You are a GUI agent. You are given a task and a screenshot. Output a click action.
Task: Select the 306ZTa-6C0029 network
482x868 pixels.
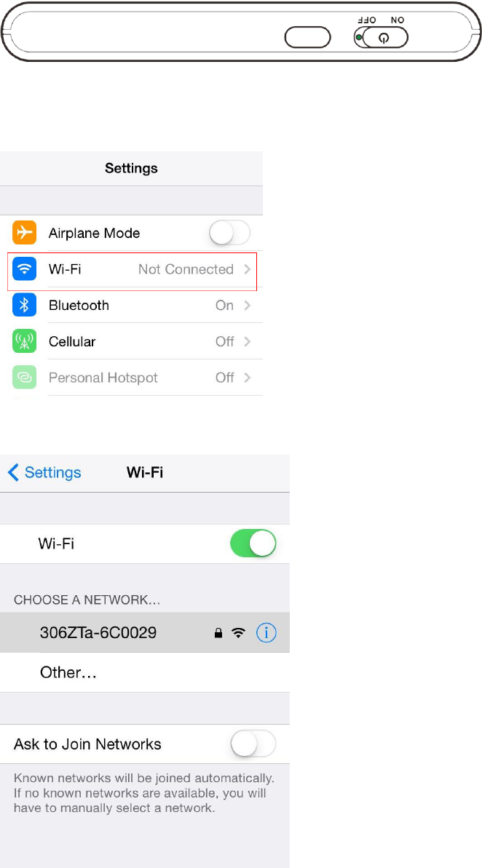pos(145,633)
